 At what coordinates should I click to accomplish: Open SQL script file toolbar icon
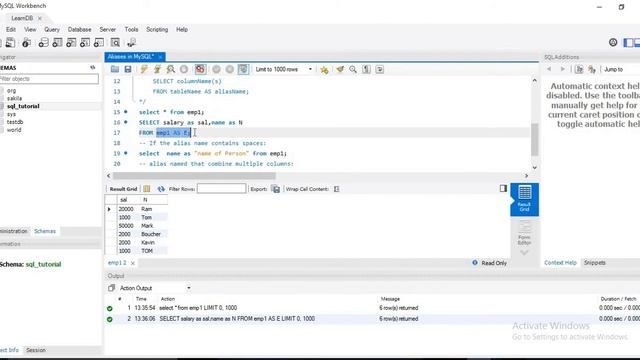pos(10,42)
